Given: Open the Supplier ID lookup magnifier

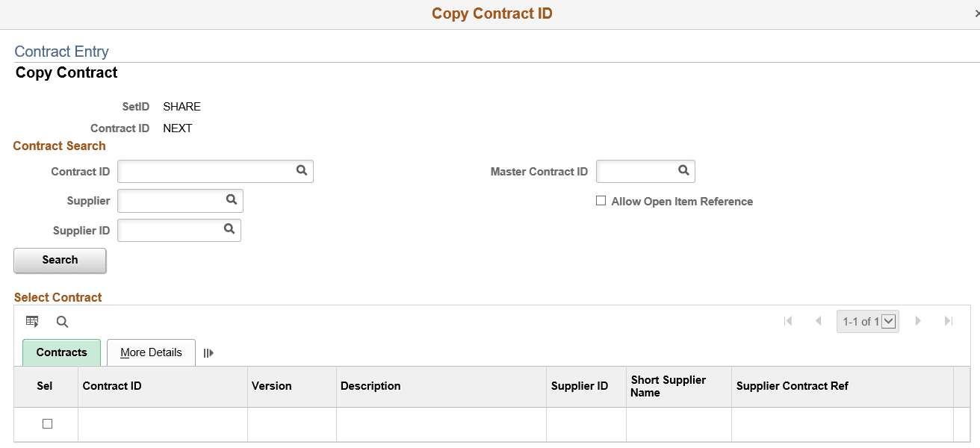Looking at the screenshot, I should (x=229, y=230).
